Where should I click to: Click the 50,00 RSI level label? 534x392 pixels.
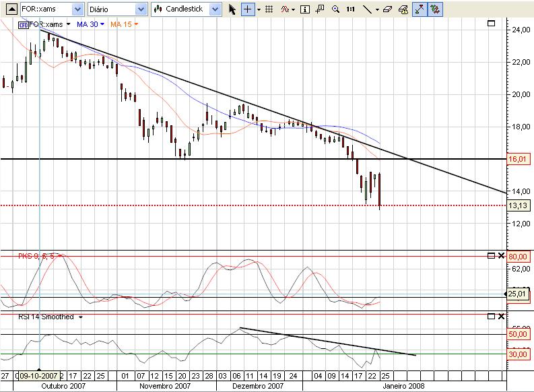518,335
